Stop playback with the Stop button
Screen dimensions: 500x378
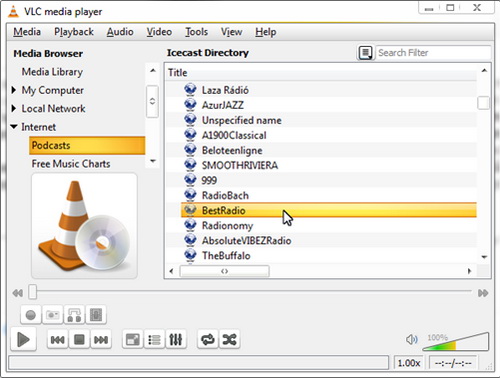coord(79,339)
